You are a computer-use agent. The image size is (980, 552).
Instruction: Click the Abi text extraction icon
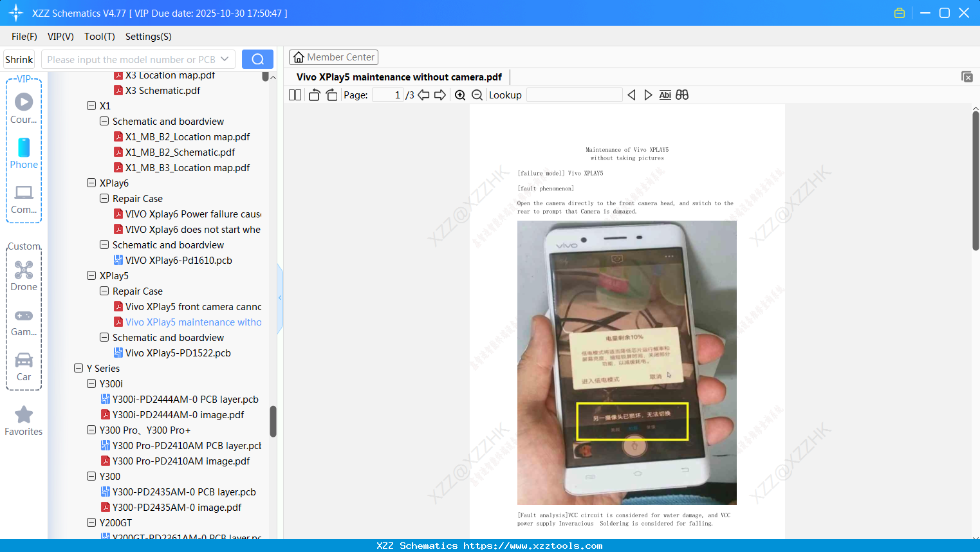(665, 95)
